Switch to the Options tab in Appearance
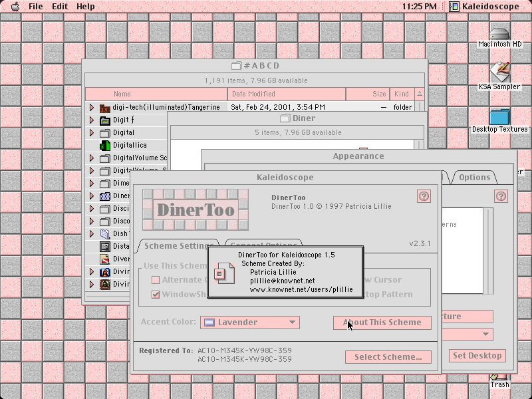532x399 pixels. [x=474, y=177]
